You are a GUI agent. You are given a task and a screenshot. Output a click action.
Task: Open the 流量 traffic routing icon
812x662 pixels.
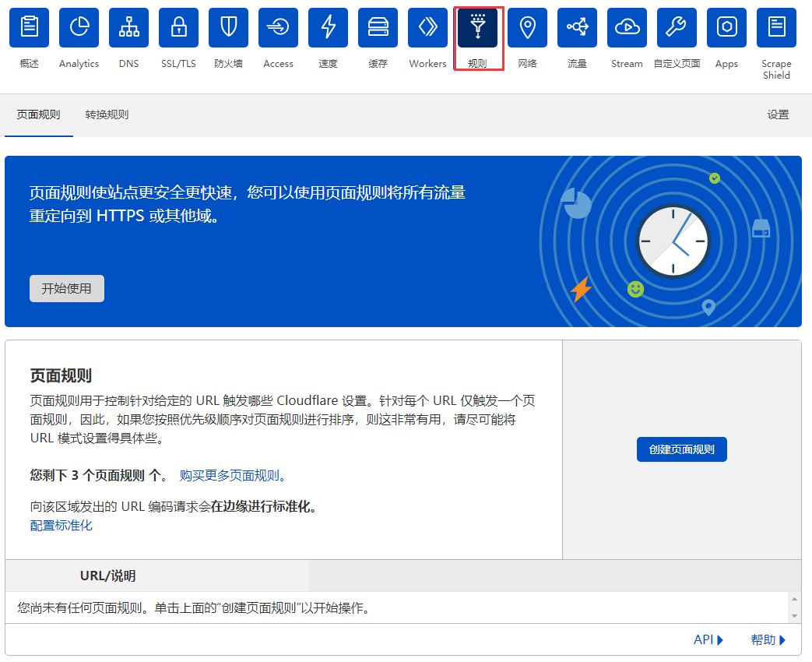577,27
